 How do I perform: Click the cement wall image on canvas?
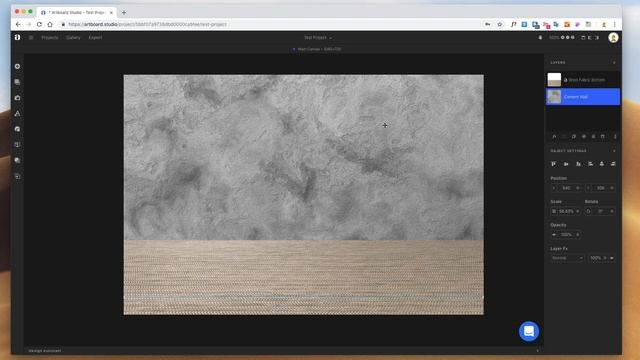pos(304,157)
